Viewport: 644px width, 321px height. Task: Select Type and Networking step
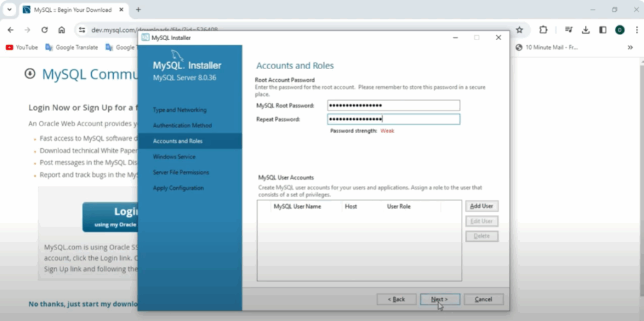coord(180,110)
